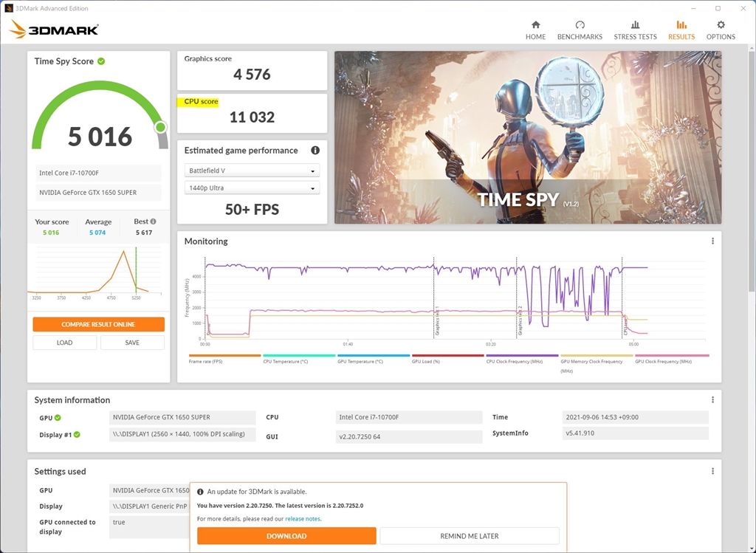Click the green check next to Display #1
Viewport: 756px width, 553px height.
coord(77,434)
